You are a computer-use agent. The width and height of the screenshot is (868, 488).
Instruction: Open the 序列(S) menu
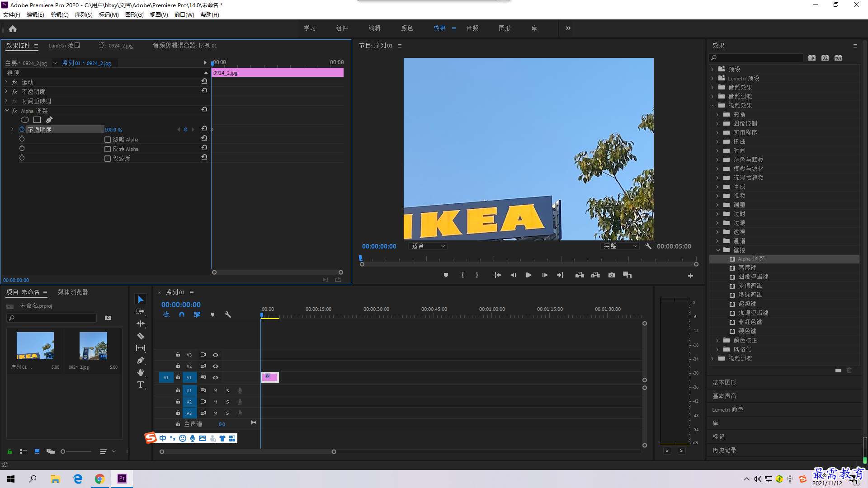[x=84, y=15]
